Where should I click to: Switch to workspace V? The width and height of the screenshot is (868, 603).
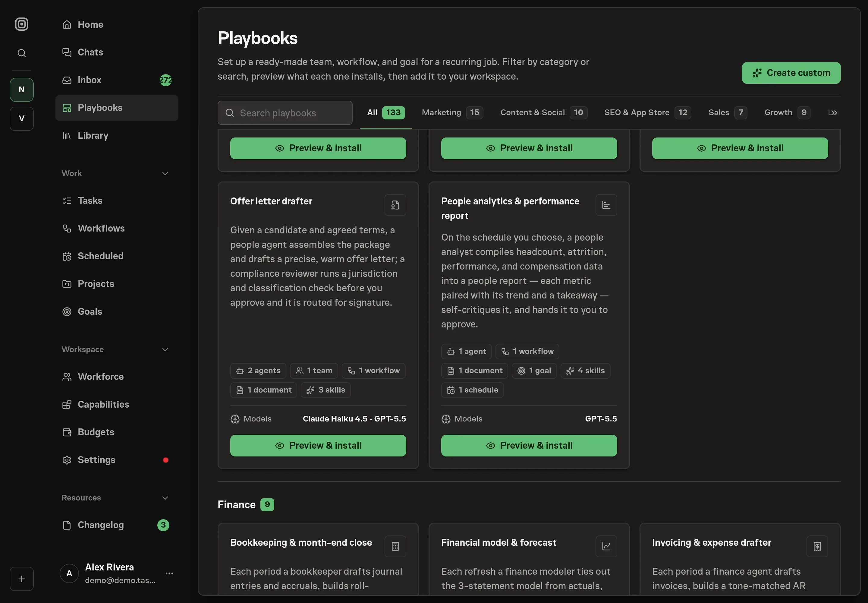pyautogui.click(x=21, y=118)
